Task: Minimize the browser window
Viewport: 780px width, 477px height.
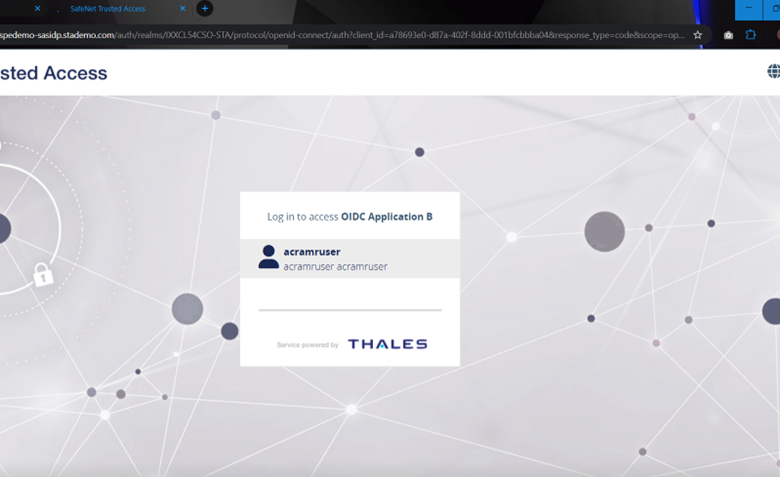Action: (748, 9)
